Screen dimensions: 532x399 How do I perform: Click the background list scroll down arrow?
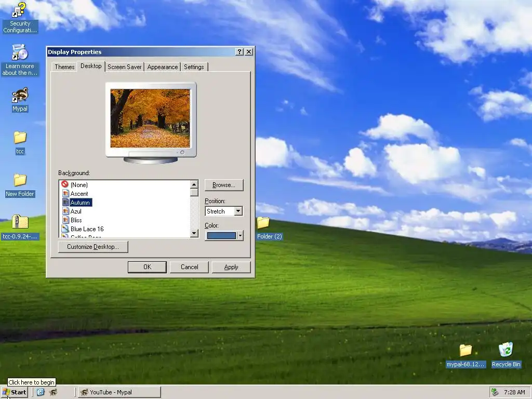194,233
